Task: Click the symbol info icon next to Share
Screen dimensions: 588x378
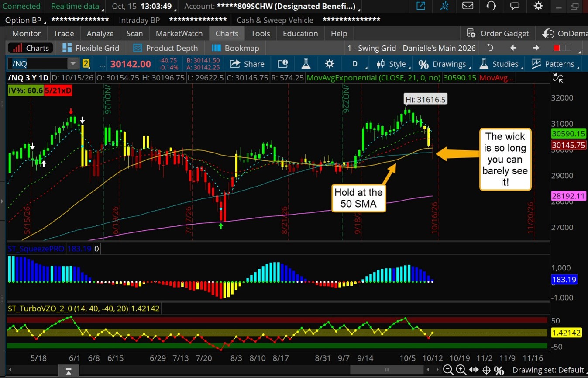Action: click(282, 64)
